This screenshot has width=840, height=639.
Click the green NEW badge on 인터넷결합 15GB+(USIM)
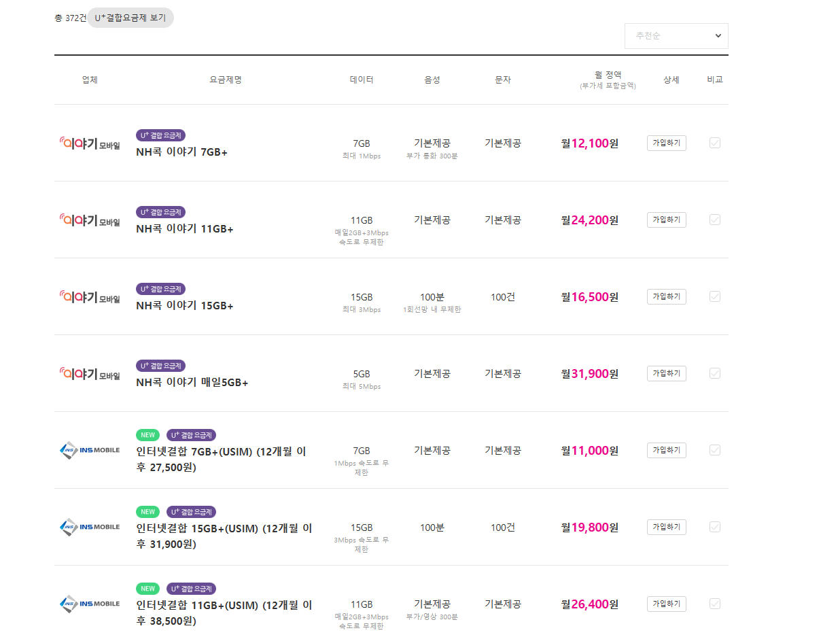pyautogui.click(x=147, y=512)
